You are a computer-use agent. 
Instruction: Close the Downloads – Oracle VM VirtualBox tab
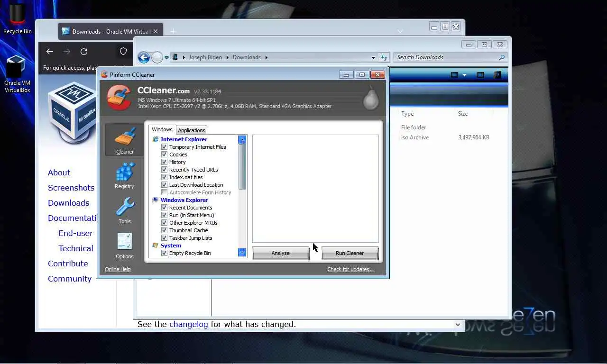coord(156,32)
